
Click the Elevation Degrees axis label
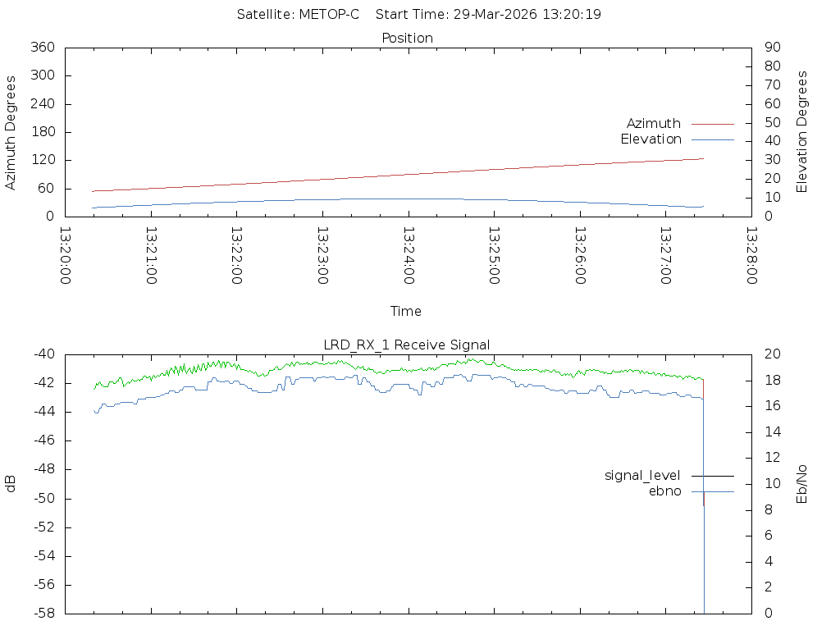click(802, 132)
